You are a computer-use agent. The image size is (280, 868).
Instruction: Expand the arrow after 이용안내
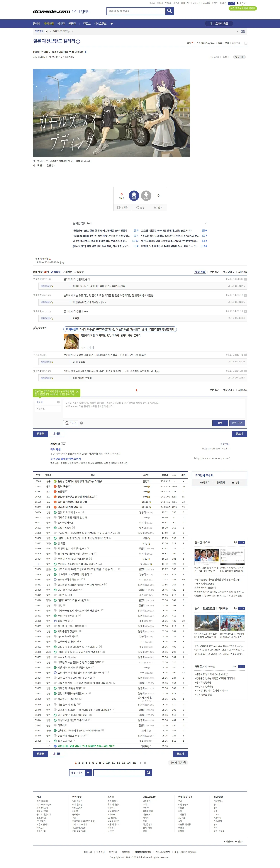point(246,43)
